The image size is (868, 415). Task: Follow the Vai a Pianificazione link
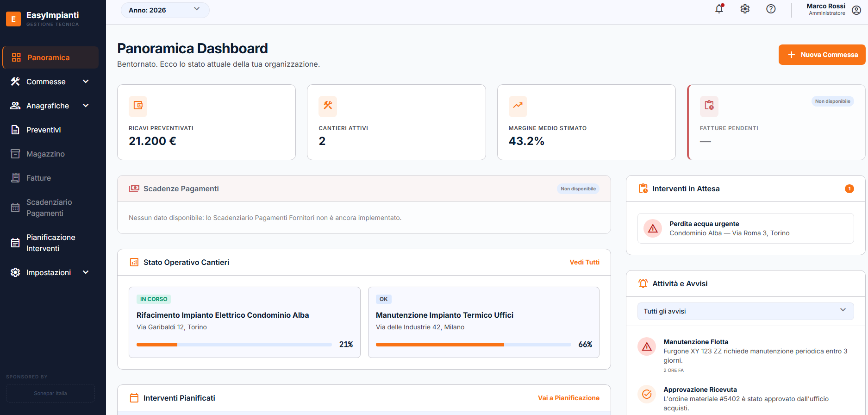tap(568, 398)
